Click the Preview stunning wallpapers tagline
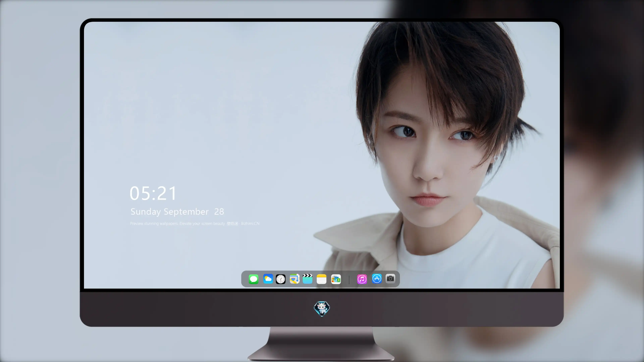 [x=195, y=223]
